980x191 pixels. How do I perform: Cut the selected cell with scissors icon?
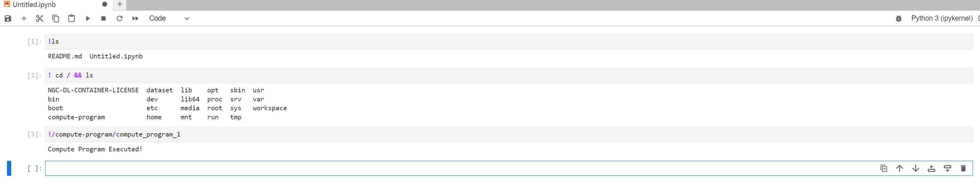(39, 18)
